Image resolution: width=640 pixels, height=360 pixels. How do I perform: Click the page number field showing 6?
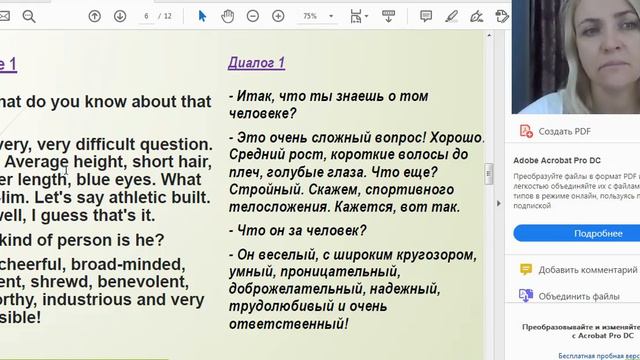147,16
